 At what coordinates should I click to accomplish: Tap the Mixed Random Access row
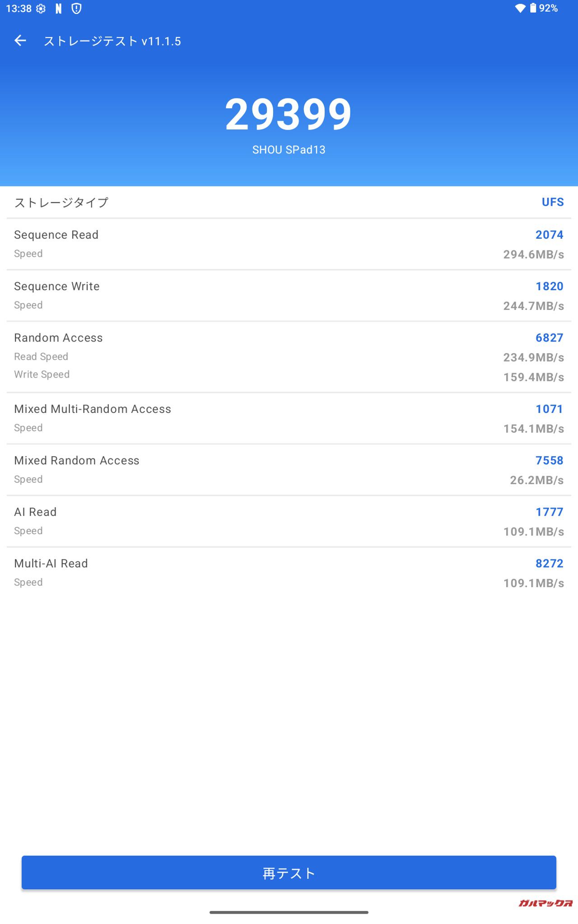point(289,470)
